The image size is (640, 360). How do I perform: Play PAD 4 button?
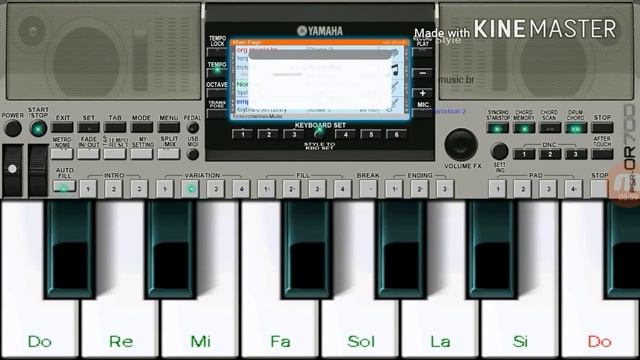click(x=573, y=189)
